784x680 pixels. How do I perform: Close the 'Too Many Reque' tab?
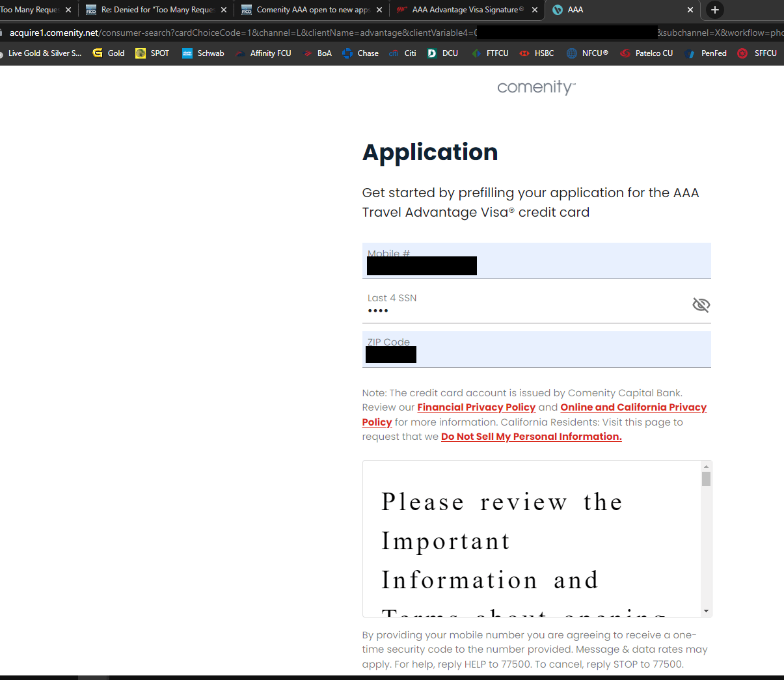pyautogui.click(x=68, y=10)
